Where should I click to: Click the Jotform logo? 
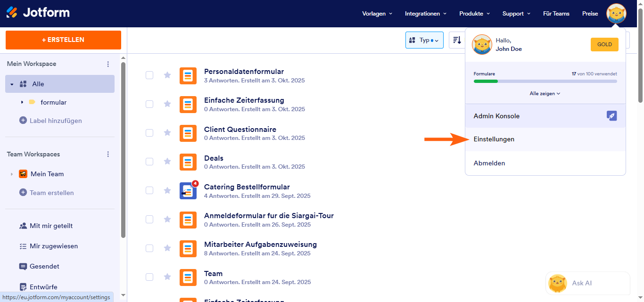[38, 12]
